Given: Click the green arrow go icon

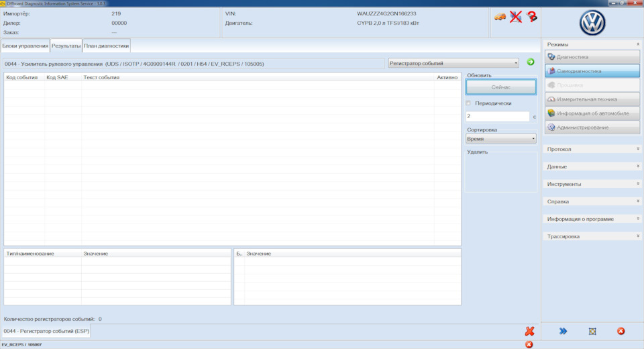Looking at the screenshot, I should tap(531, 62).
